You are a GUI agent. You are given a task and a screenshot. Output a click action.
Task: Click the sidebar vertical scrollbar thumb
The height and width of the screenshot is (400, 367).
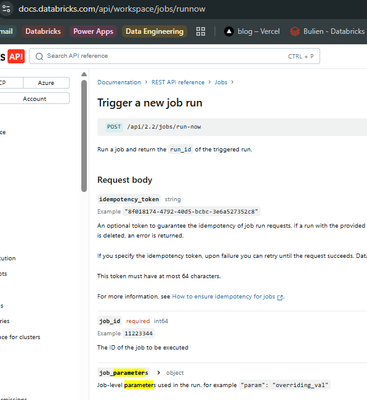[84, 136]
